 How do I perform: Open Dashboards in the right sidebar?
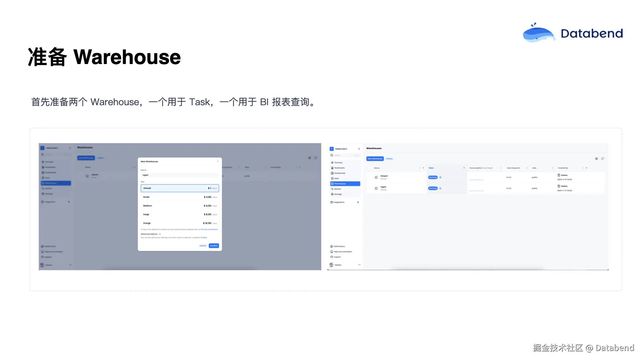339,173
